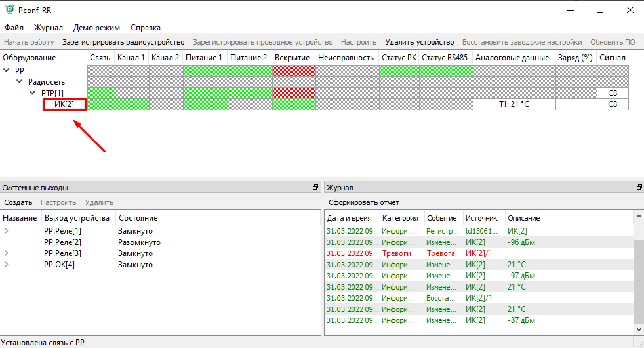This screenshot has height=348, width=644.
Task: Select the red Тревога journal entry
Action: click(441, 253)
